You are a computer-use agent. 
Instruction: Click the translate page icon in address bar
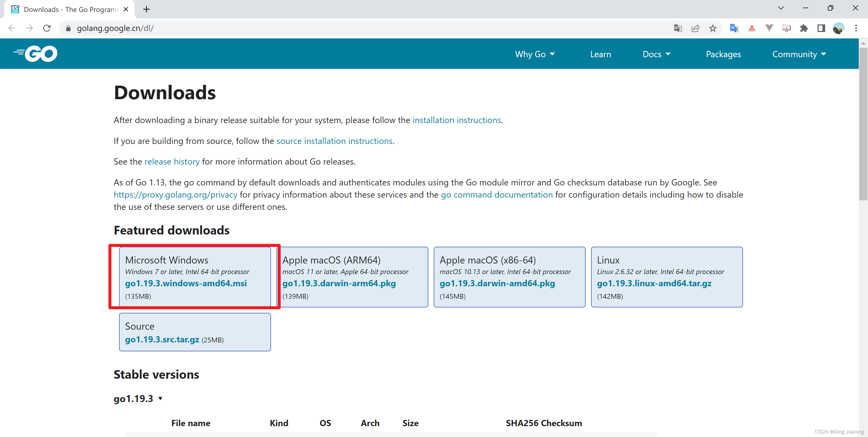coord(678,28)
